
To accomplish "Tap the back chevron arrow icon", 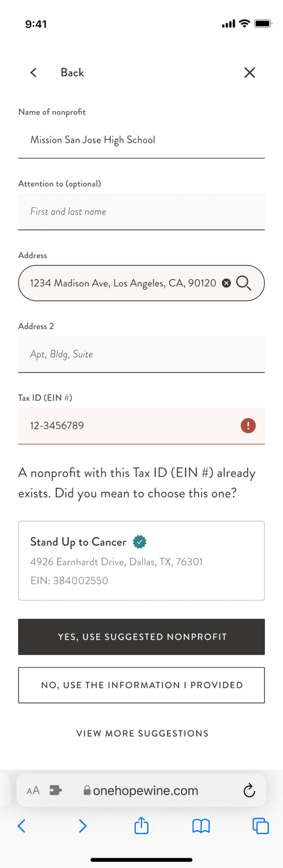I will click(x=33, y=72).
